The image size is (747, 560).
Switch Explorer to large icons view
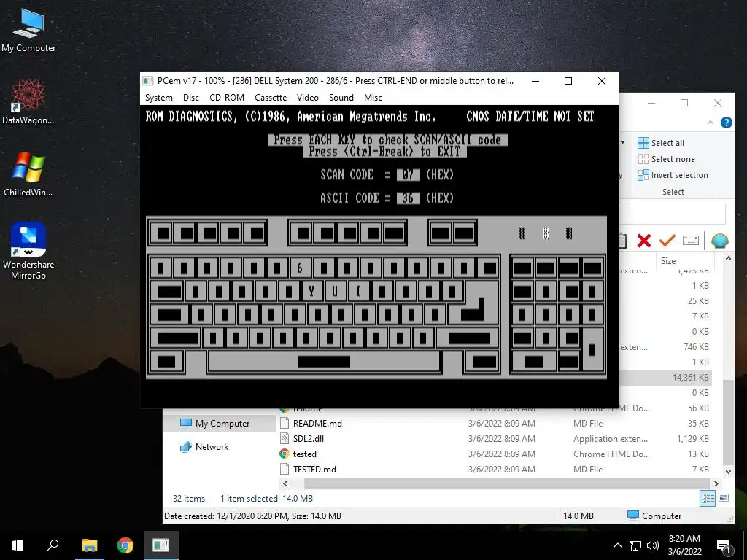tap(724, 499)
